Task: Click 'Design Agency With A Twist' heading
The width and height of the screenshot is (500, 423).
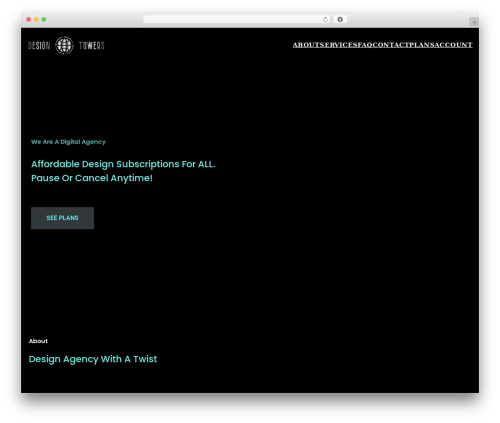Action: click(x=93, y=359)
